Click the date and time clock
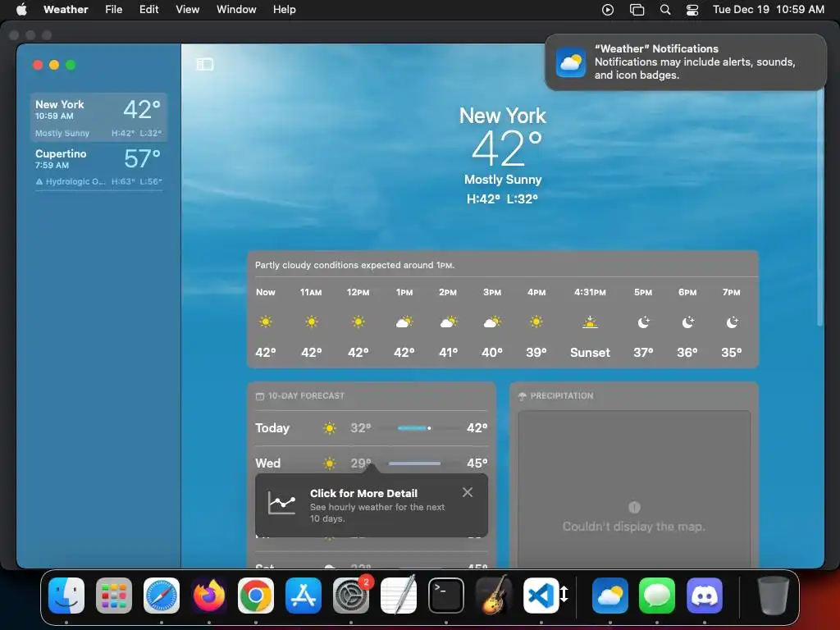 pos(768,9)
